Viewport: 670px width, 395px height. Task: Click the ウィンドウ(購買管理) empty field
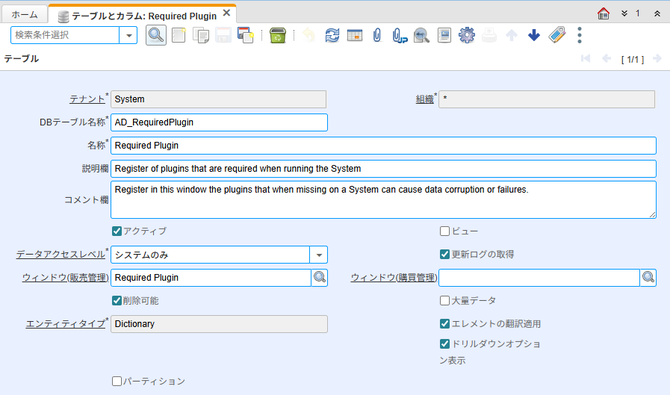[x=539, y=277]
